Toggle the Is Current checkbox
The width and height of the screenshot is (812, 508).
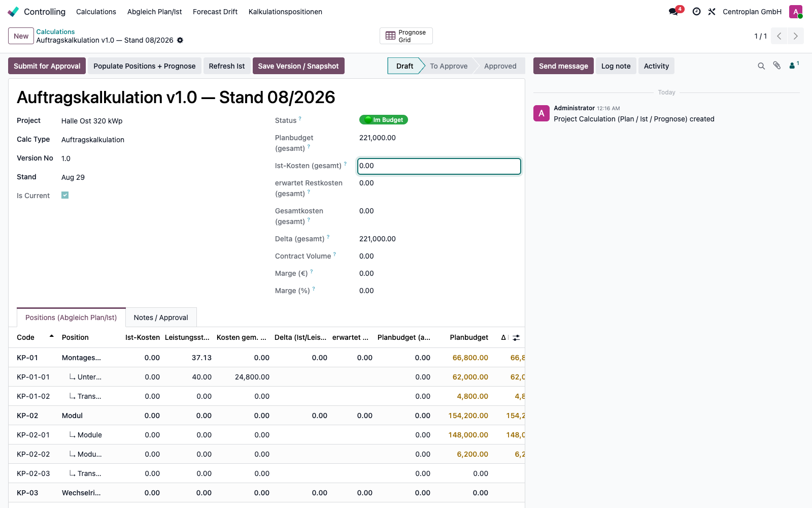pos(65,195)
